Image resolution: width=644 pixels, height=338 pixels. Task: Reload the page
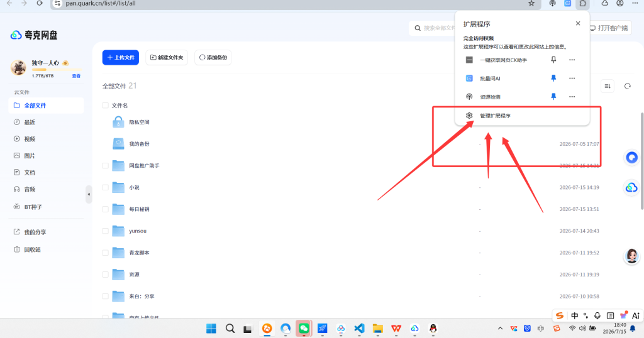(40, 3)
